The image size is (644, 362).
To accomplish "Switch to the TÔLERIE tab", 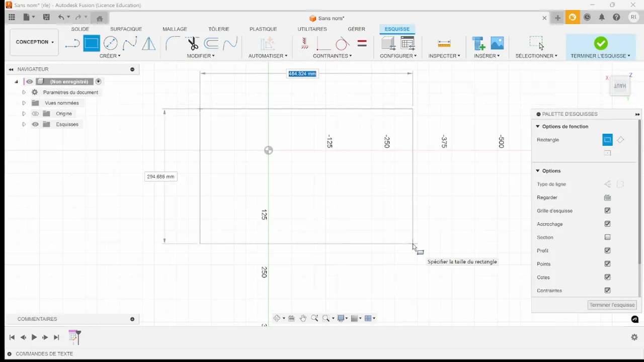I will coord(218,29).
